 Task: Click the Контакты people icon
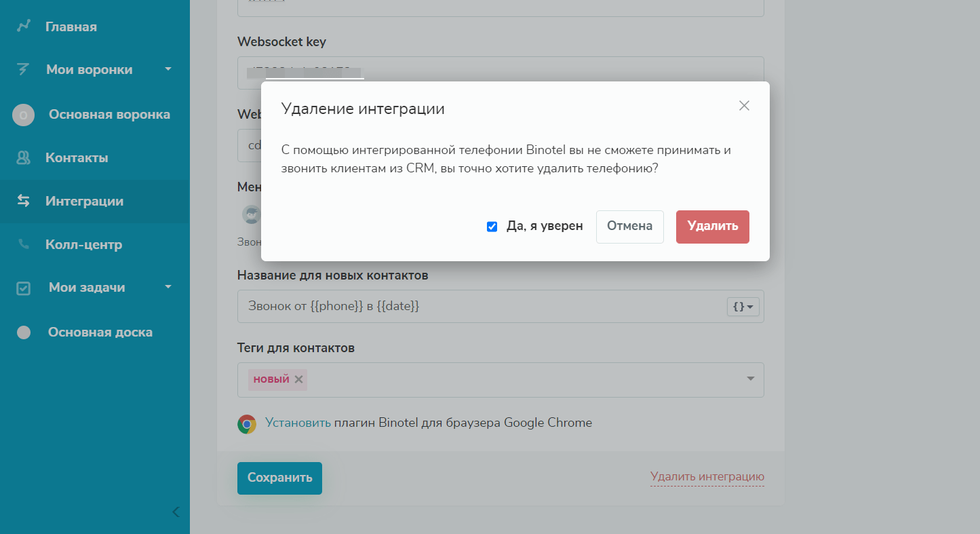pyautogui.click(x=24, y=158)
